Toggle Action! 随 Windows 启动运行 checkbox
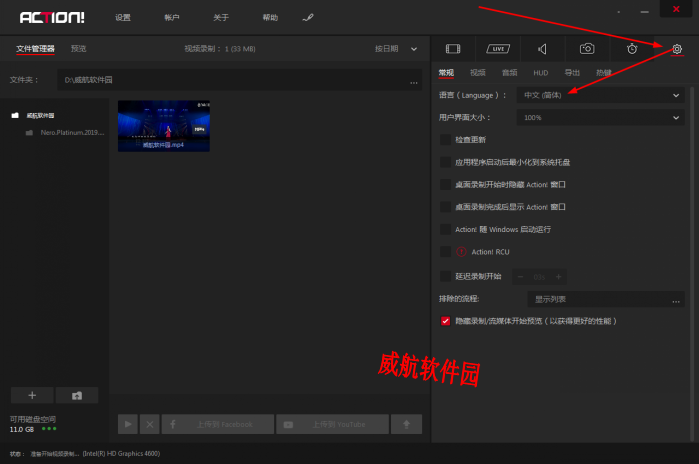 pos(446,229)
